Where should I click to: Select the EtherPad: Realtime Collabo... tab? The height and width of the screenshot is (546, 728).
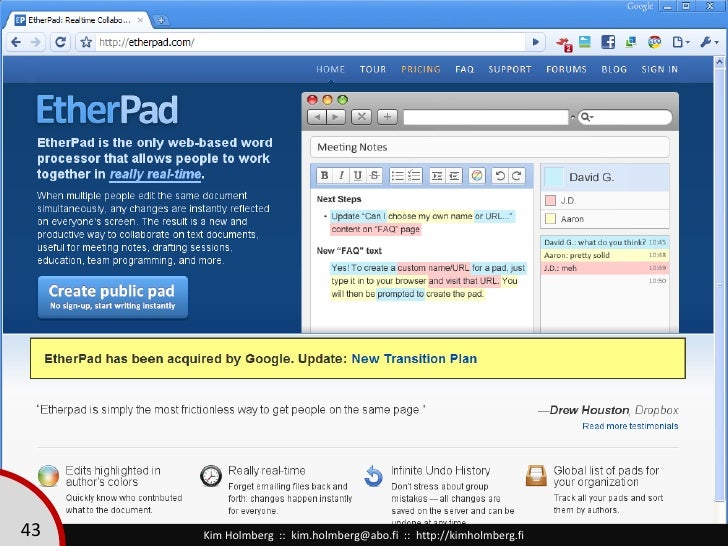click(80, 20)
